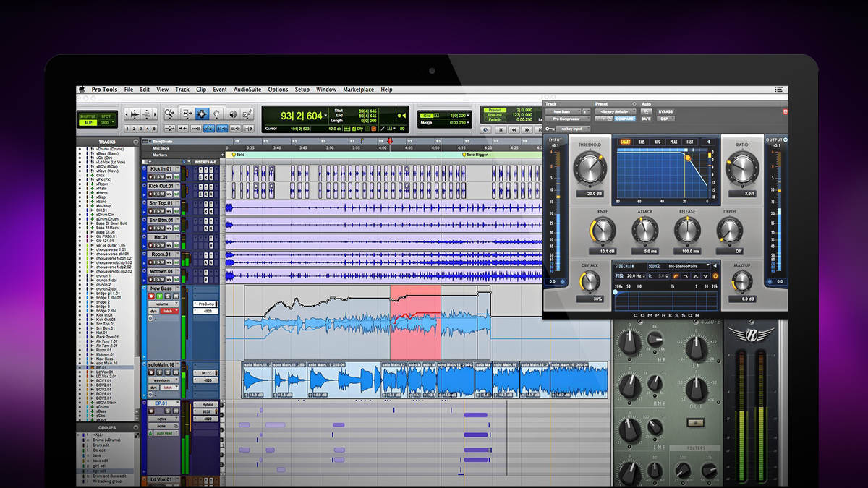Click the main counter display 93|2|604
The height and width of the screenshot is (488, 868).
293,116
